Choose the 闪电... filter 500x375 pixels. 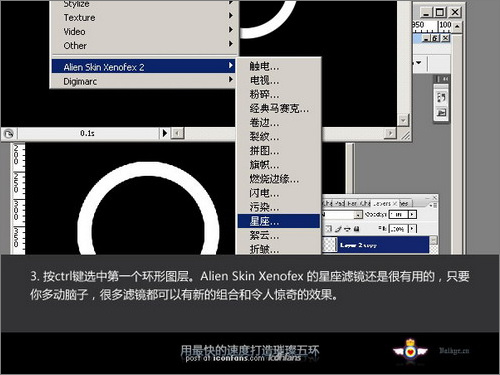pyautogui.click(x=279, y=193)
